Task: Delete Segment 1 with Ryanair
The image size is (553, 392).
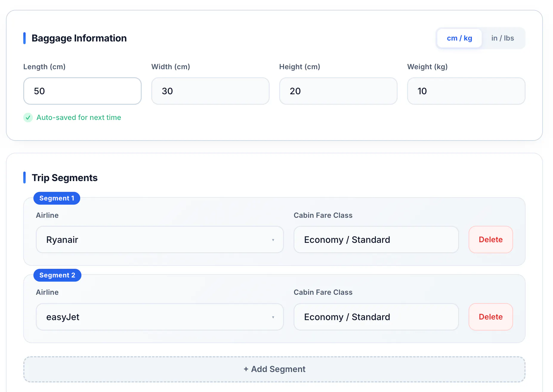Action: pos(491,240)
